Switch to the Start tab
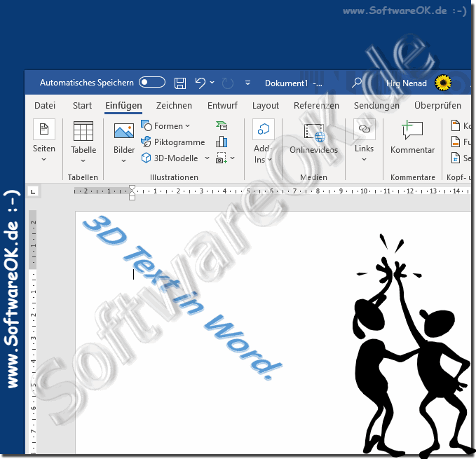 [x=82, y=106]
